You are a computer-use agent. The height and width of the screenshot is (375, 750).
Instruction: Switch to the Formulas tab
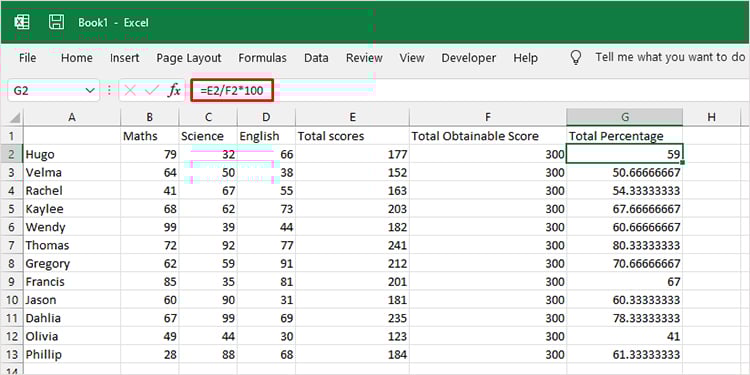[263, 58]
